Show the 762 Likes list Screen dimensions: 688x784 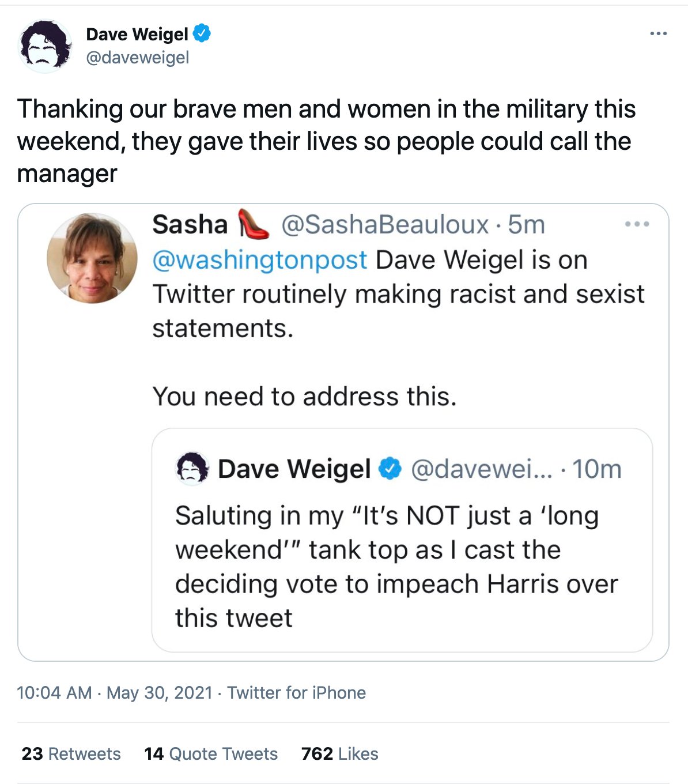tap(340, 753)
